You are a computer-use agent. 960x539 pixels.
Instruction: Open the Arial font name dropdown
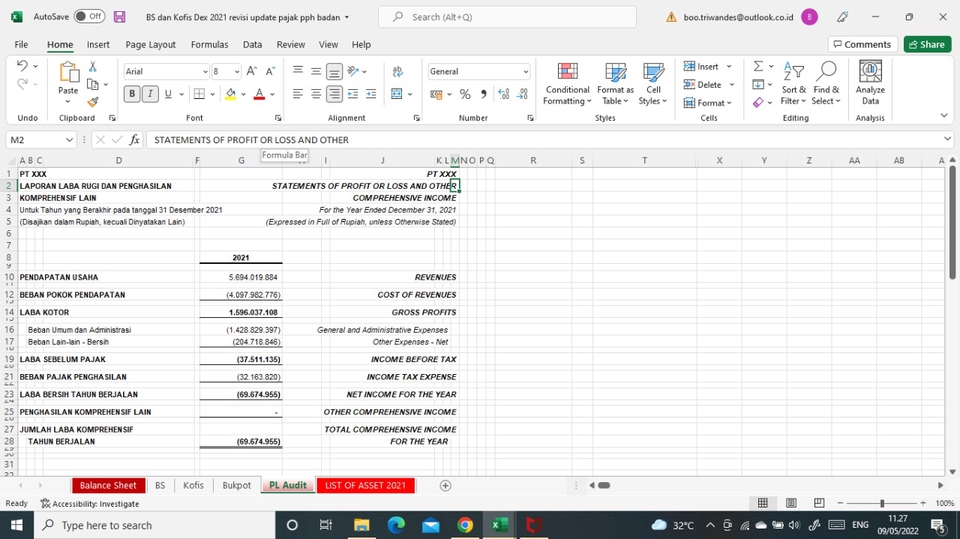(x=205, y=72)
